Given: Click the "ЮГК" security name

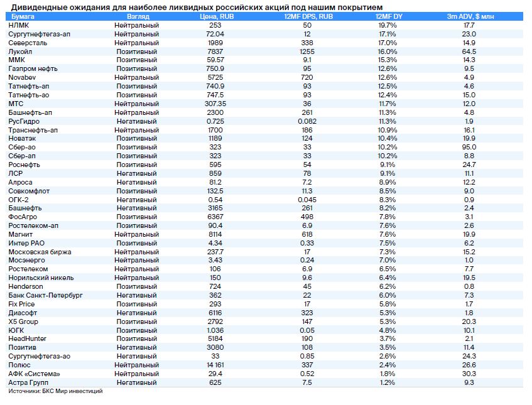Looking at the screenshot, I should pyautogui.click(x=16, y=332).
